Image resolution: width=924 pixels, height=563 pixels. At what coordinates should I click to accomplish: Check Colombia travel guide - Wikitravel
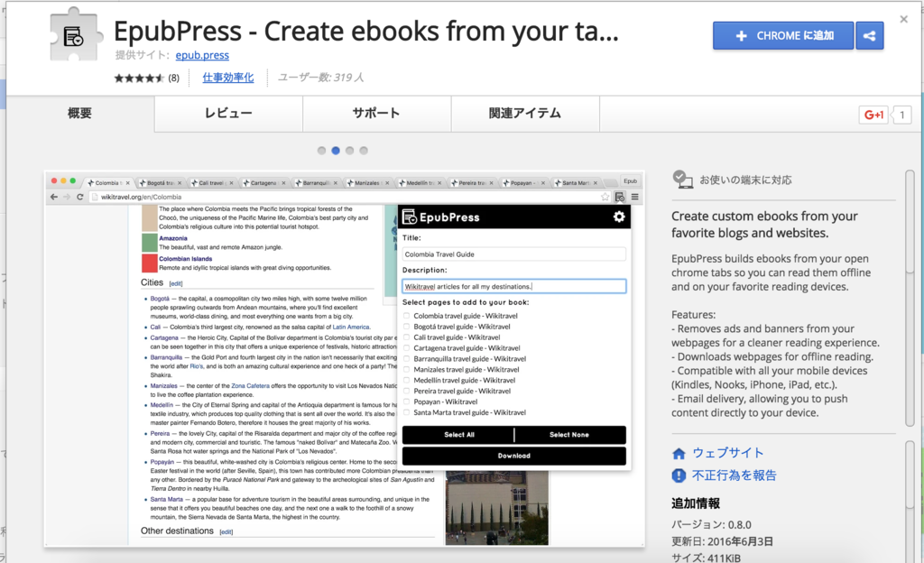tap(406, 316)
